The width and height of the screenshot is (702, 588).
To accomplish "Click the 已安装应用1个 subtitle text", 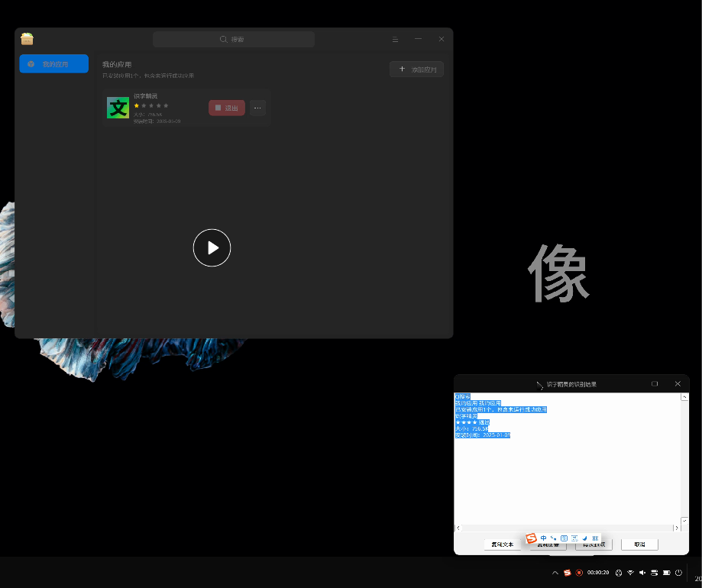I will (x=148, y=76).
